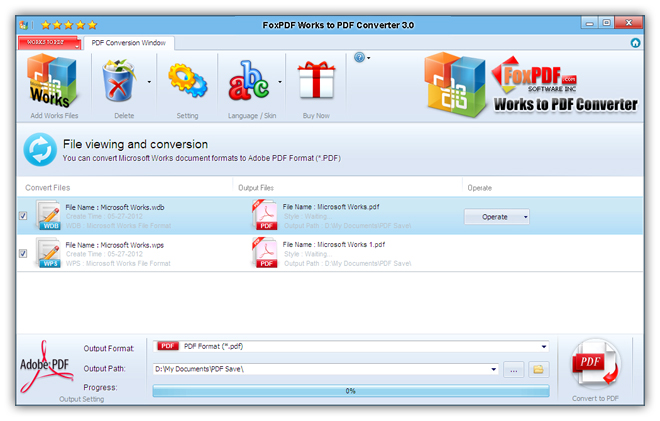Select 'File Name : Microsoft Works.wps' text
The width and height of the screenshot is (660, 421).
point(114,245)
